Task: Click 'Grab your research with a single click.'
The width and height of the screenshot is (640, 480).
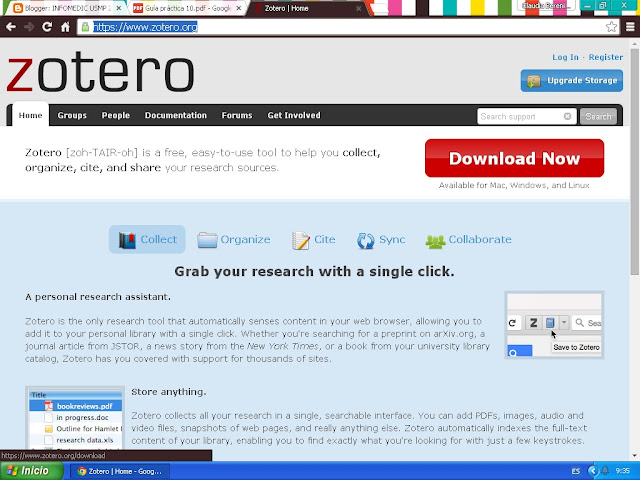Action: coord(314,271)
